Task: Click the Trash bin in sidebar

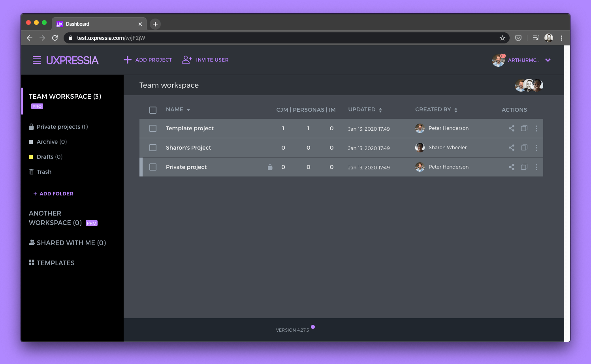Action: (40, 172)
